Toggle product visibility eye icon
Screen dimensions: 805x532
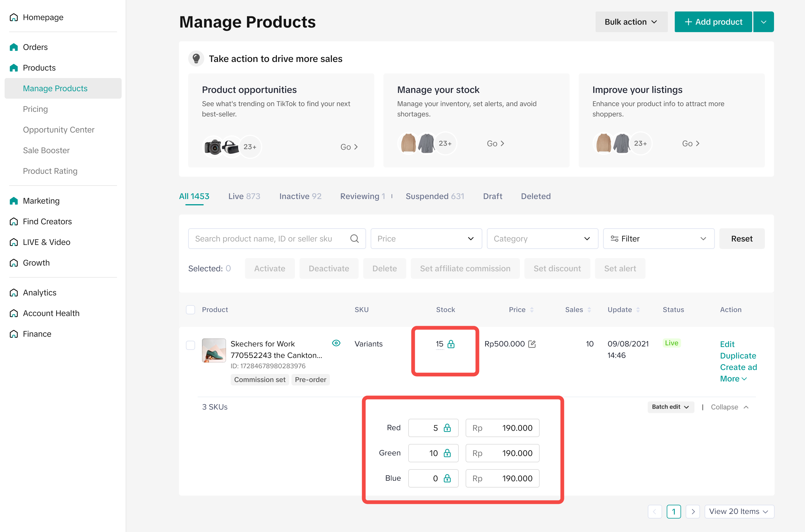click(x=336, y=343)
